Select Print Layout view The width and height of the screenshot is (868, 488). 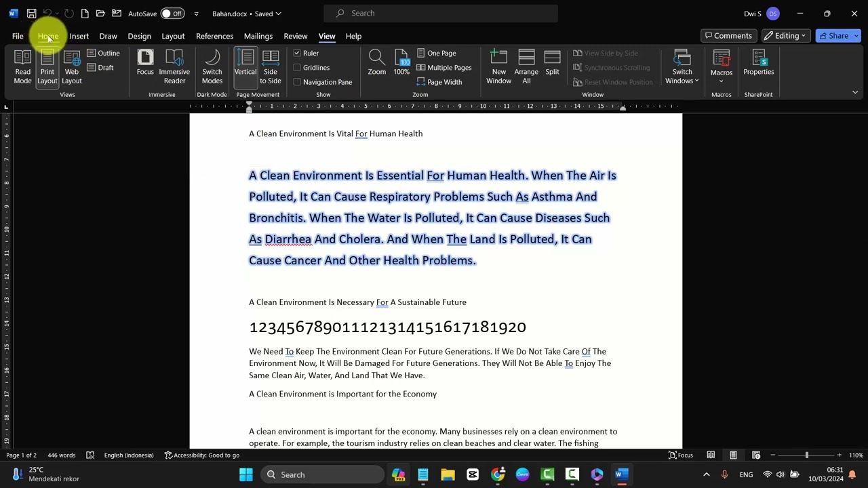47,67
